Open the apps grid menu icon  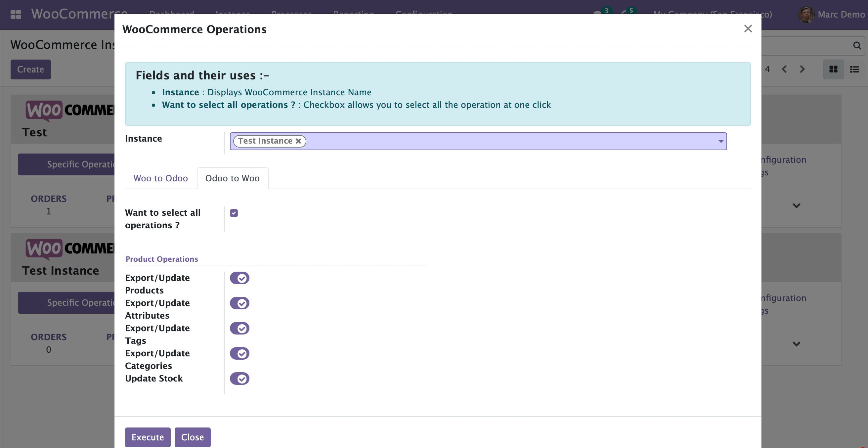(x=16, y=14)
